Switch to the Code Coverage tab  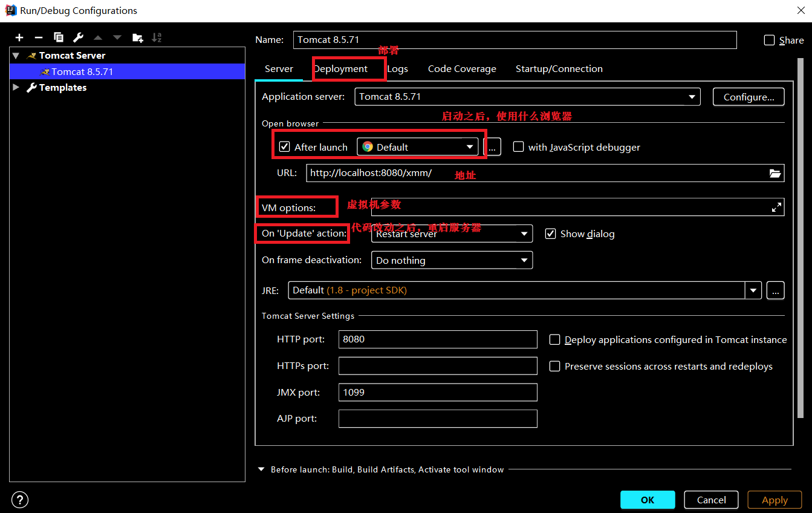pos(462,69)
